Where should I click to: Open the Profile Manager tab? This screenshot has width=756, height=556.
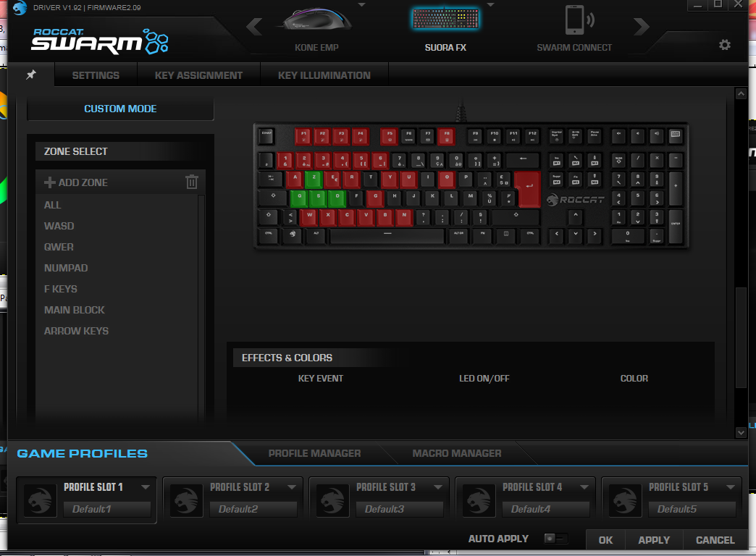pyautogui.click(x=314, y=453)
